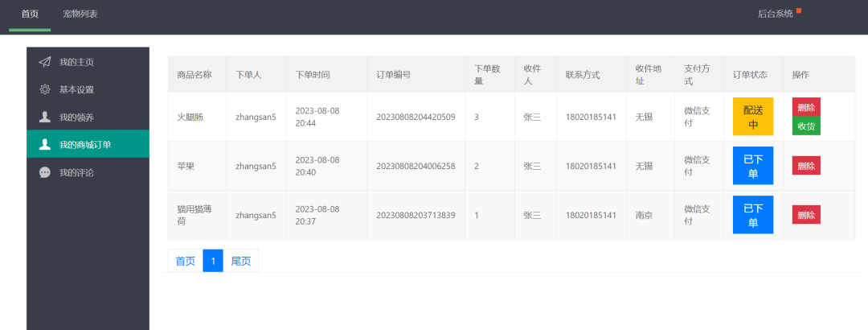Confirm receipt with 收货 for 火腿肠

pos(806,126)
